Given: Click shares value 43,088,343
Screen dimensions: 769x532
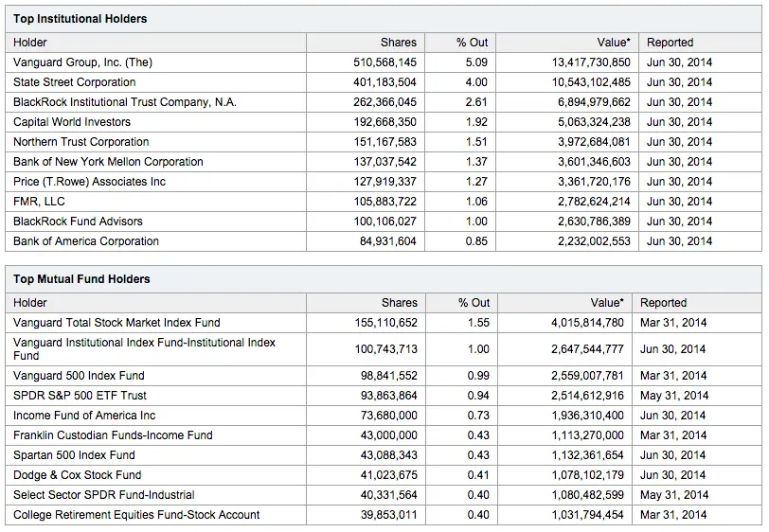Looking at the screenshot, I should [389, 455].
